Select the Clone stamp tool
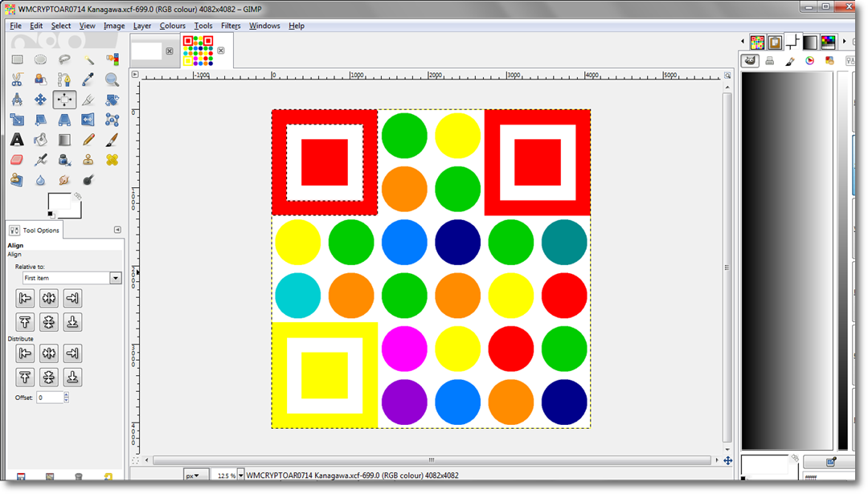The image size is (868, 494). point(88,160)
